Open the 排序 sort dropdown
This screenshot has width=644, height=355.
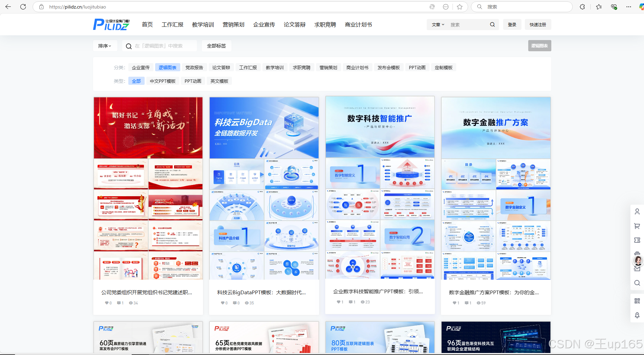click(x=105, y=46)
